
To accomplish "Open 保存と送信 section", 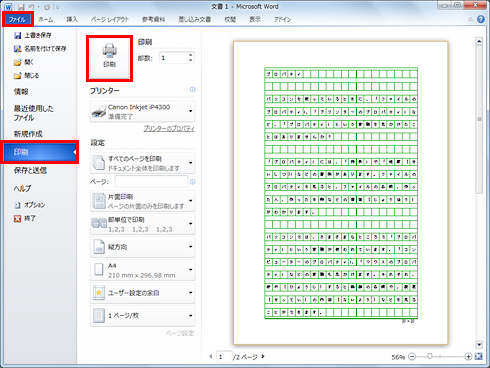I will 30,170.
